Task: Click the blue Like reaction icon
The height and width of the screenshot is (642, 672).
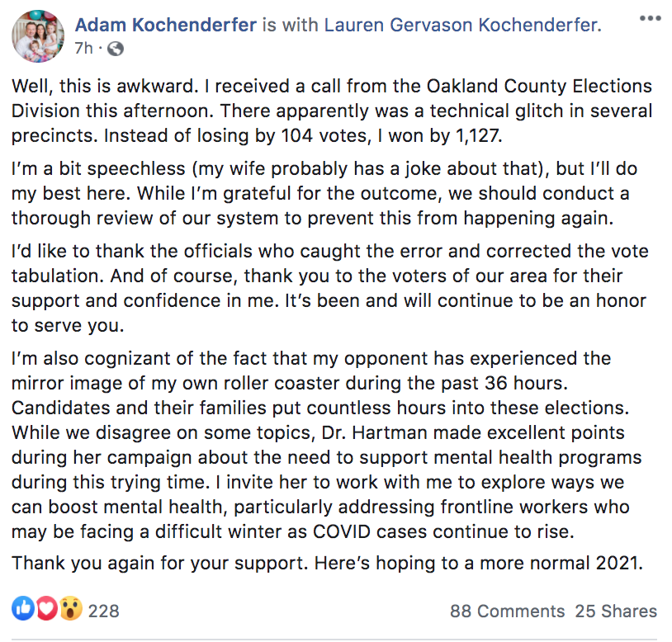Action: 23,609
